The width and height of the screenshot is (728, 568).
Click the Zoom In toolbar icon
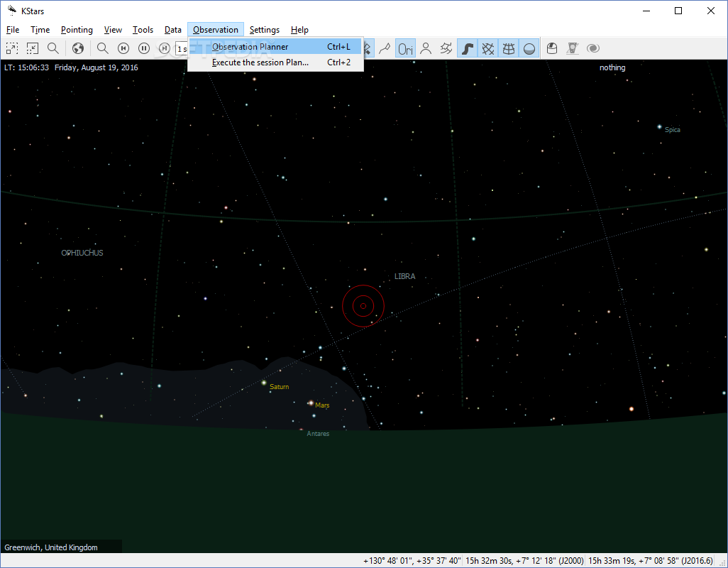(x=11, y=48)
